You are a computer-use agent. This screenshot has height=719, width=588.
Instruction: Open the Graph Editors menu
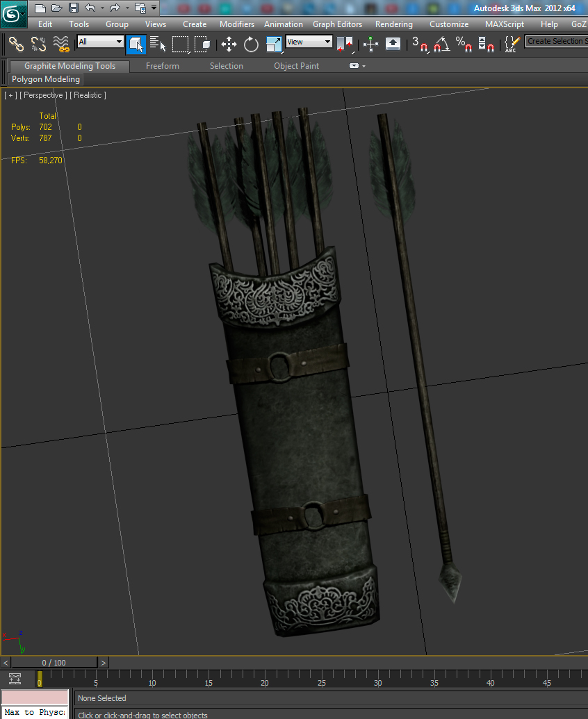[338, 24]
